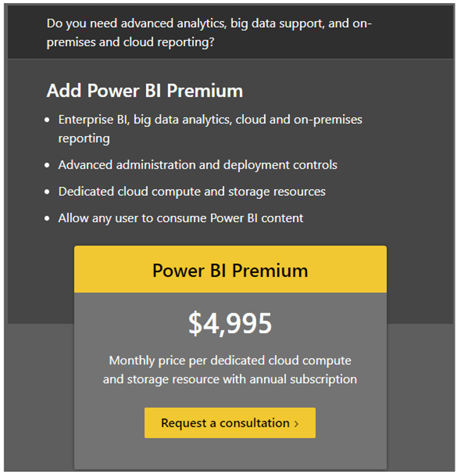Click the chevron arrow on Request a consultation
This screenshot has width=458, height=476.
pos(297,424)
